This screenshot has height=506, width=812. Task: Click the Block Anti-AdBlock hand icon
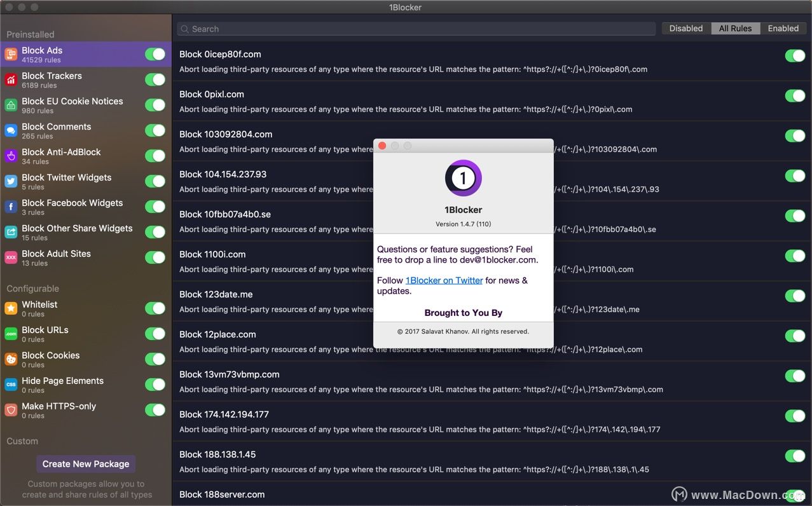[x=11, y=156]
